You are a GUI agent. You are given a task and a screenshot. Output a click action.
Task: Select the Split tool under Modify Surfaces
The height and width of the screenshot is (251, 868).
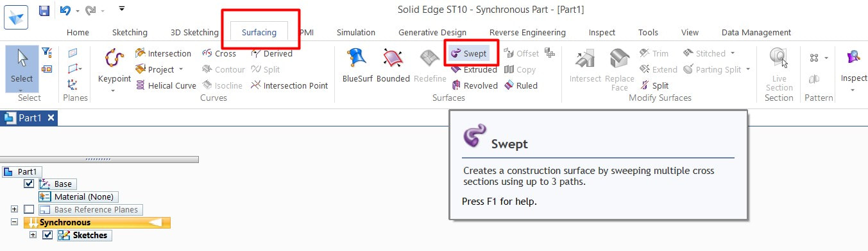click(654, 85)
